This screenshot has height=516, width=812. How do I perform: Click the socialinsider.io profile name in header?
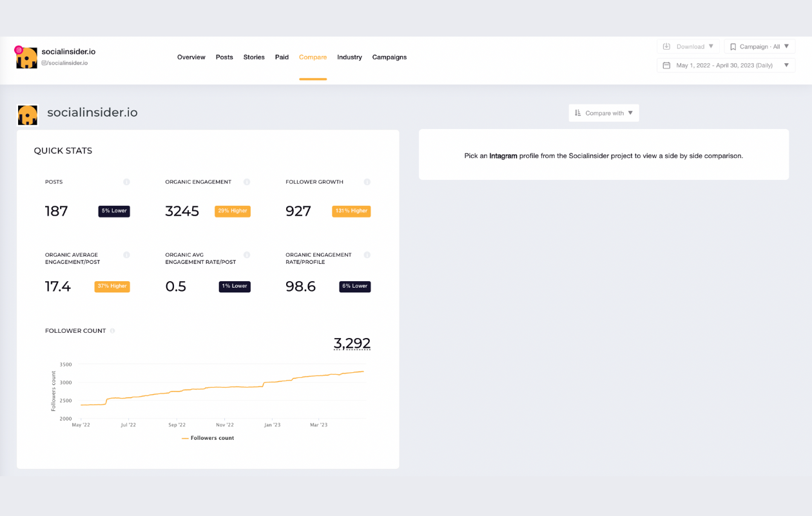click(x=68, y=52)
